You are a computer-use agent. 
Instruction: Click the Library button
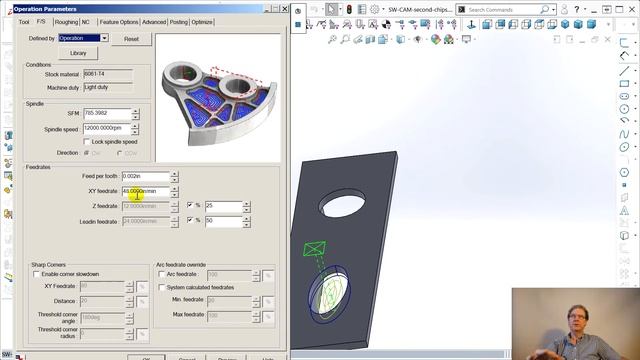(x=78, y=53)
